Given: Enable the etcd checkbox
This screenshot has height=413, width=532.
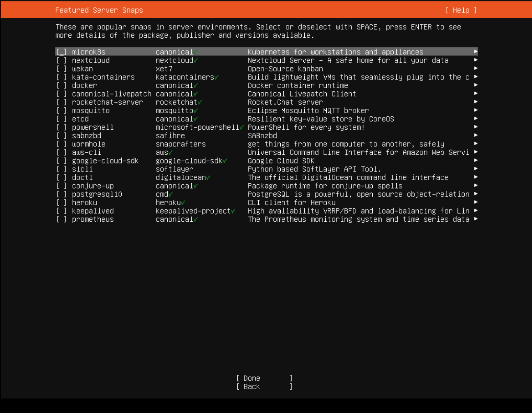Looking at the screenshot, I should [x=62, y=119].
